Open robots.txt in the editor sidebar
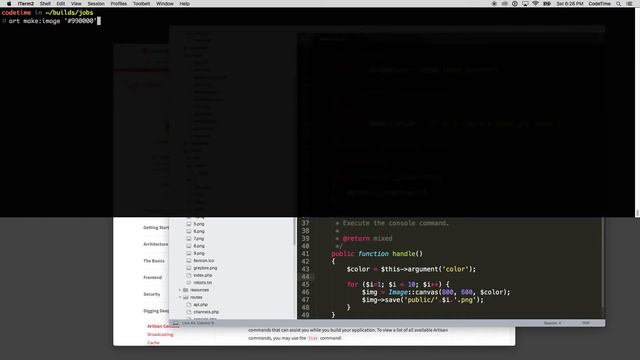640x360 pixels. [202, 282]
